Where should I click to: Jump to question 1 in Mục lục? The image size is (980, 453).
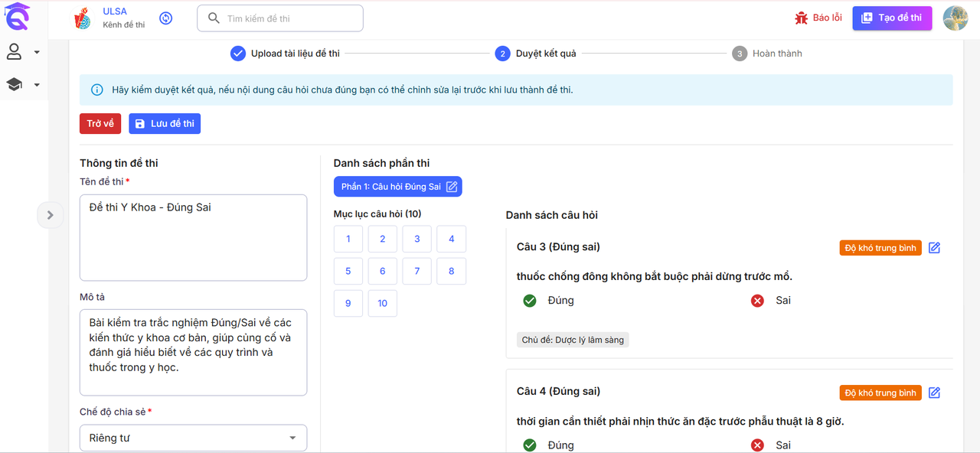point(348,239)
